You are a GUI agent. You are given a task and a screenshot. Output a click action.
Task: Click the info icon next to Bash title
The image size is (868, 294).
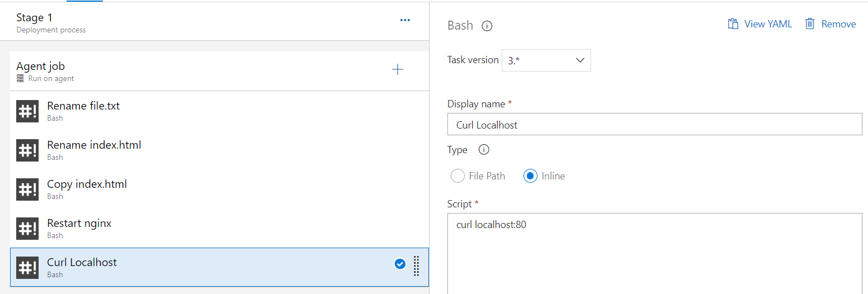tap(487, 26)
